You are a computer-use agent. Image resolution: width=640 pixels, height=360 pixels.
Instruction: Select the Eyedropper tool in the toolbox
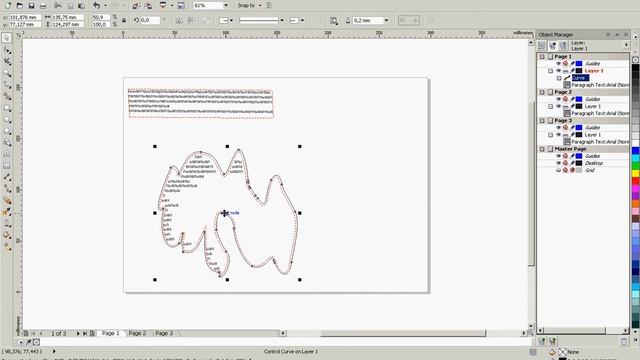click(x=7, y=212)
